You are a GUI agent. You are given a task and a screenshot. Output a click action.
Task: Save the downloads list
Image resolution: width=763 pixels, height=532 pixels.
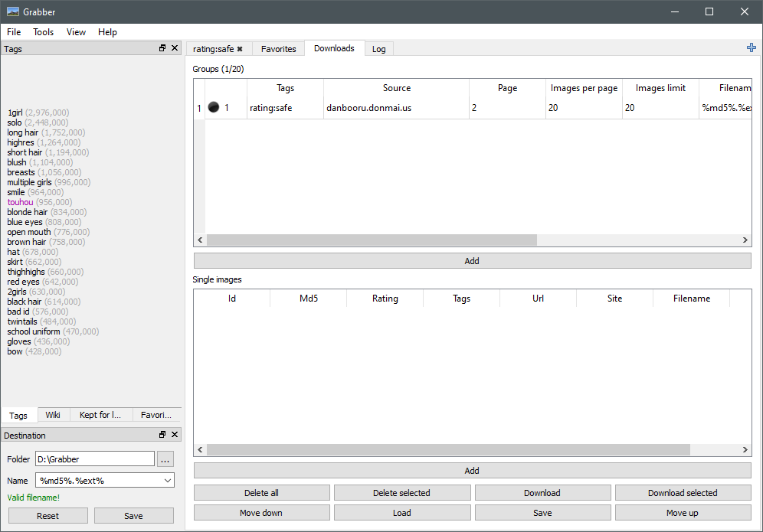543,513
